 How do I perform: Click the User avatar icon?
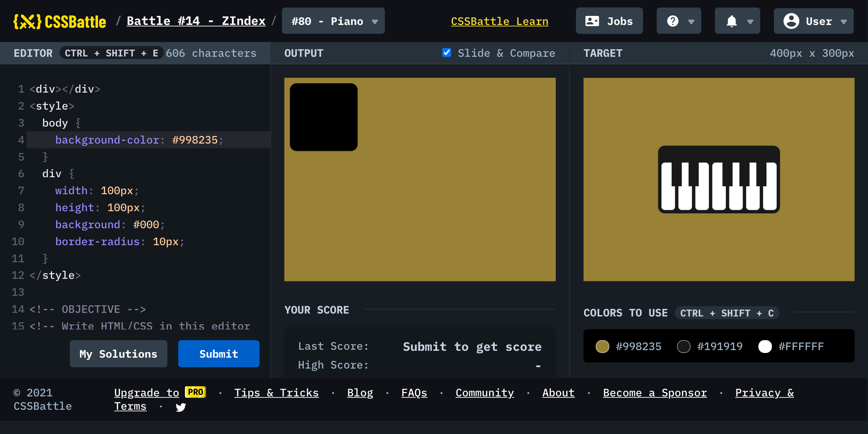coord(791,21)
